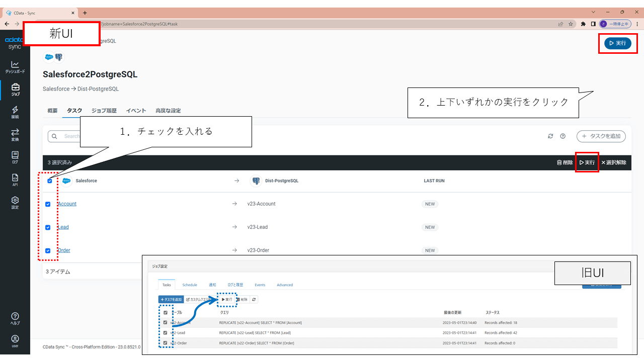This screenshot has height=362, width=644.
Task: Click the outlined タスクを追加 button in the new UI
Action: coord(601,136)
